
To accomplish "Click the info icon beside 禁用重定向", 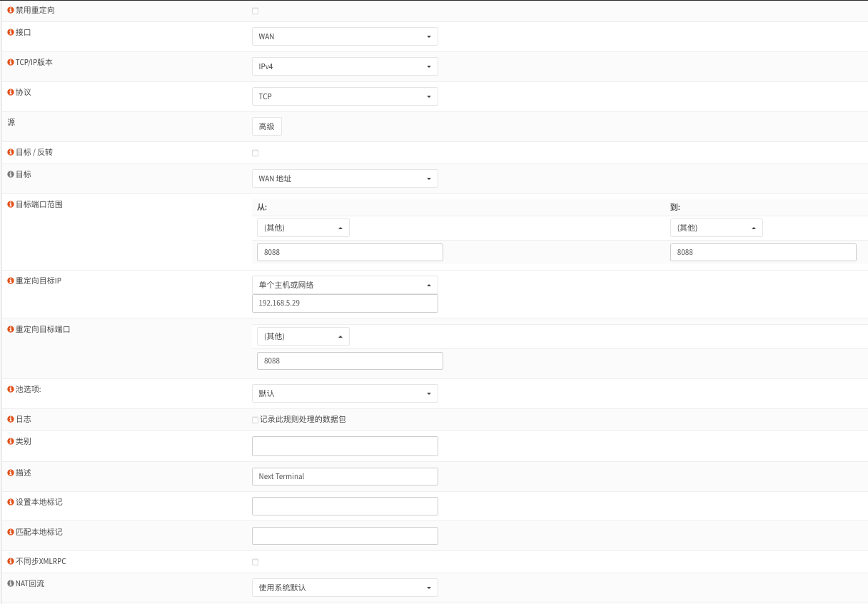I will coord(11,11).
